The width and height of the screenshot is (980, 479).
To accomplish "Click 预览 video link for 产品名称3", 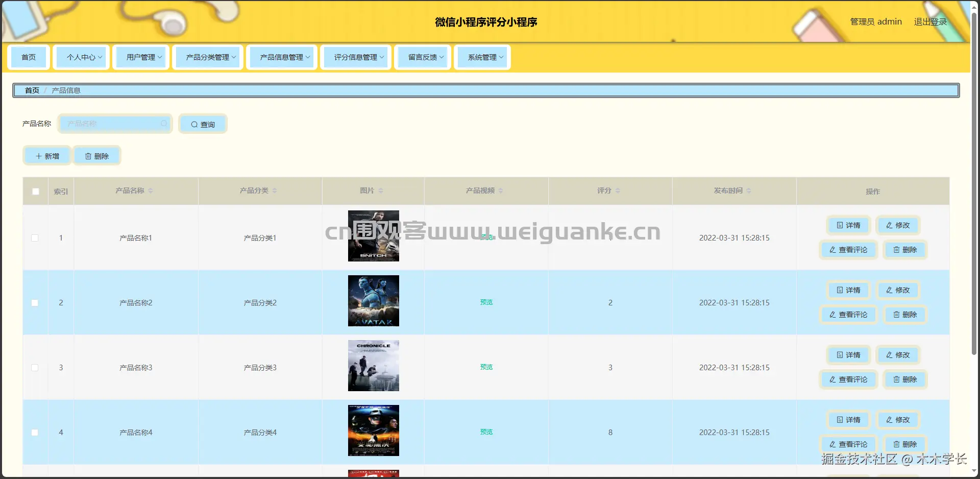I will pos(486,367).
